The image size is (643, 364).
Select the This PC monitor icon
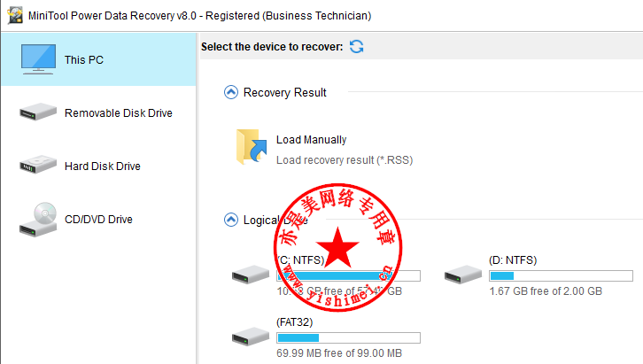pos(38,59)
